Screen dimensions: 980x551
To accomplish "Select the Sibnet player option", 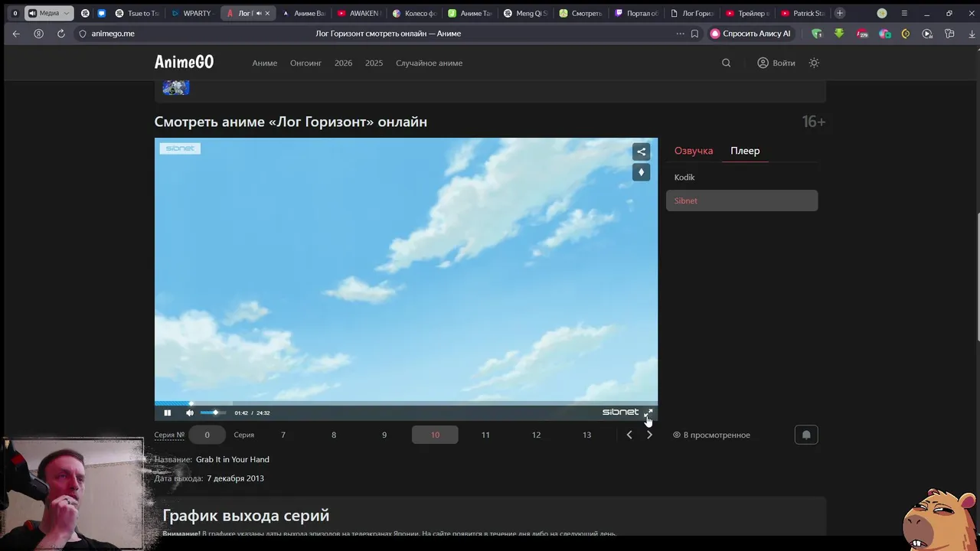I will (x=742, y=201).
